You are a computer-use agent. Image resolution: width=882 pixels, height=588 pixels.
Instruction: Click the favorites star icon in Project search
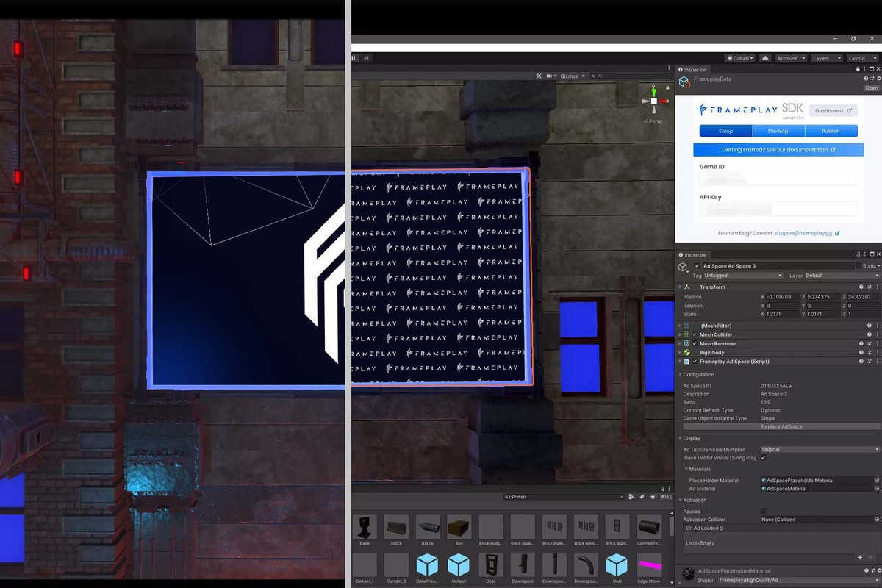(x=653, y=497)
